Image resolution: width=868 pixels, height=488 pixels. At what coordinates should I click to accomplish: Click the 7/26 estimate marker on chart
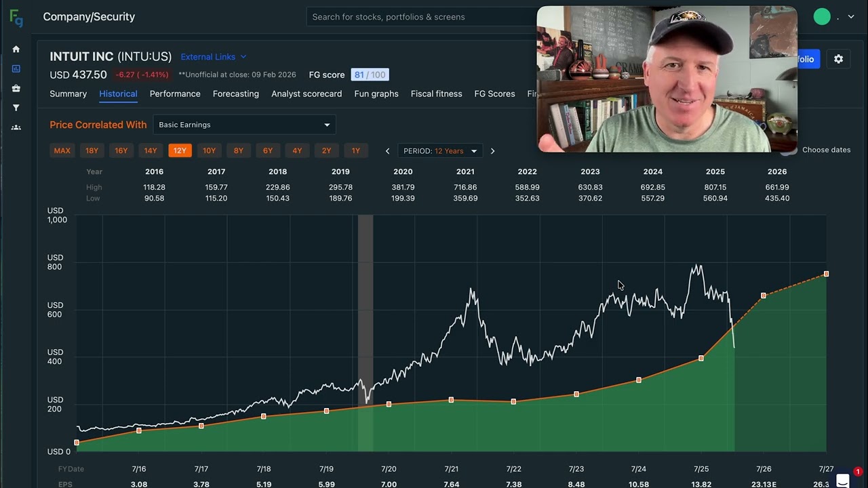764,296
